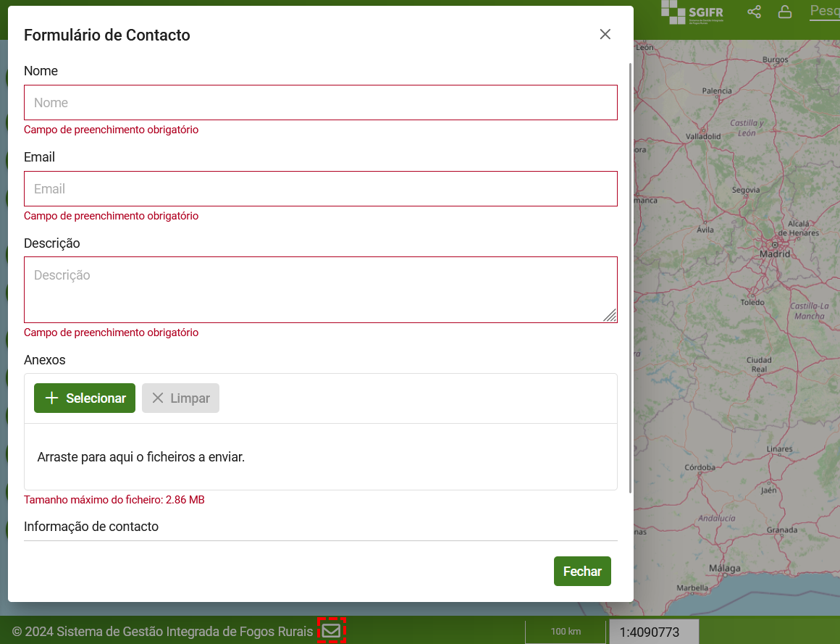Click the lock login icon in header

tap(785, 12)
